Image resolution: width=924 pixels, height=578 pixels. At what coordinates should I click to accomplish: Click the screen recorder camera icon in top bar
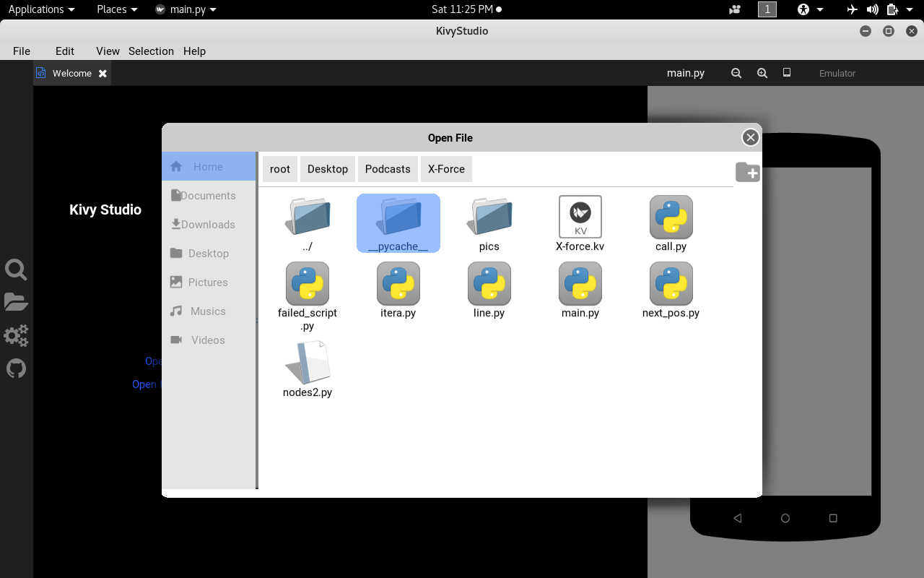click(735, 9)
